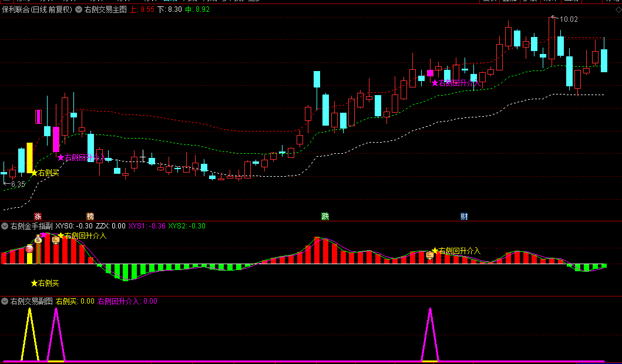Click the ZZX: 0.00 readout

tap(110, 226)
